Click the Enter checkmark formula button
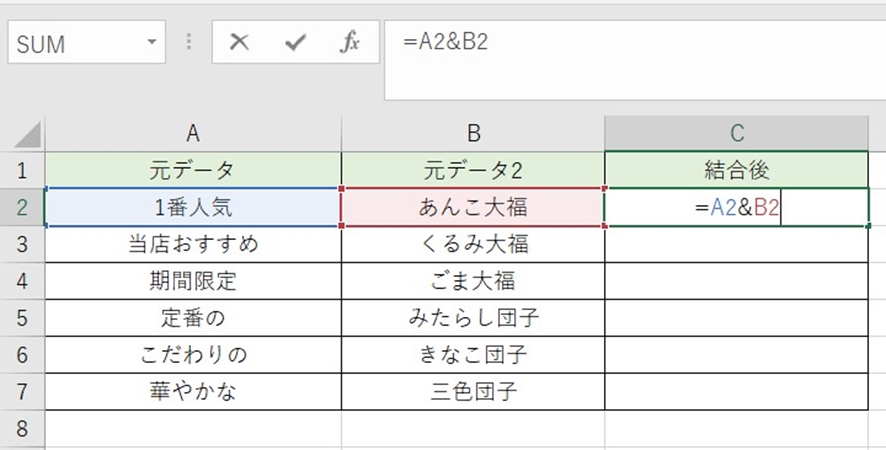886x450 pixels. [x=294, y=43]
